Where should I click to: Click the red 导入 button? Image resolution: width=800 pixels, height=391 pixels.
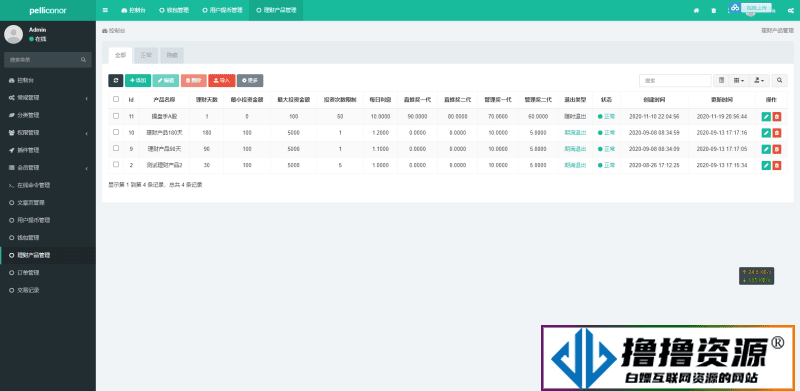[x=221, y=80]
